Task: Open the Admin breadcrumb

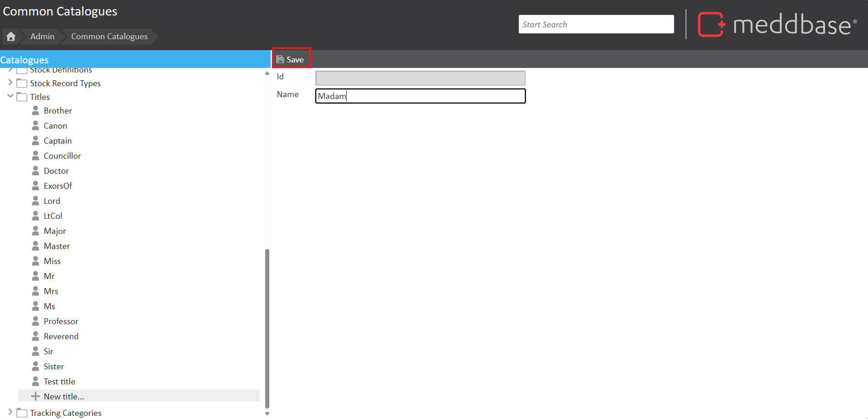Action: 42,36
